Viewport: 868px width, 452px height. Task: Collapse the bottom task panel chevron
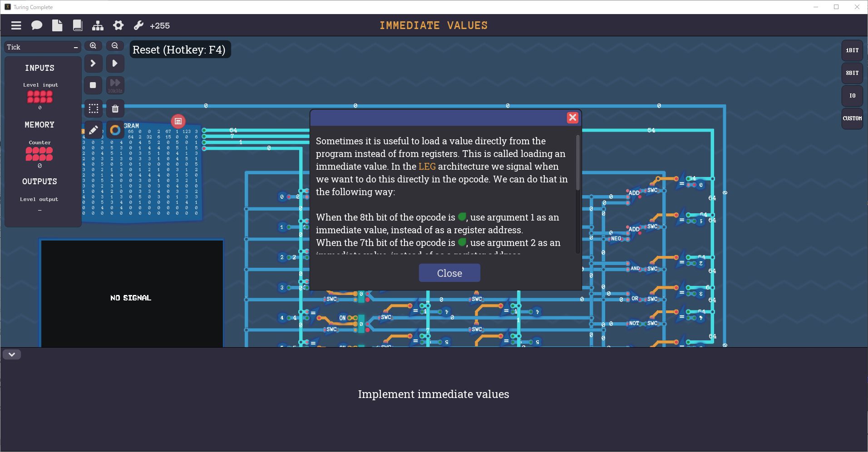coord(12,354)
